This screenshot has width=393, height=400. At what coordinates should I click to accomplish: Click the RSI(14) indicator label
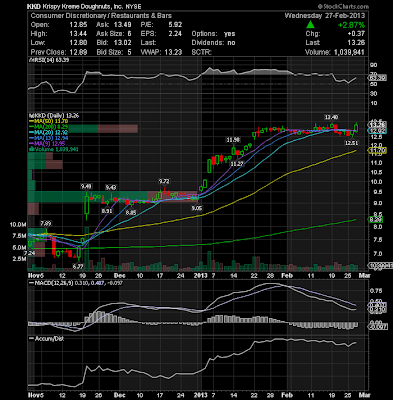[49, 60]
